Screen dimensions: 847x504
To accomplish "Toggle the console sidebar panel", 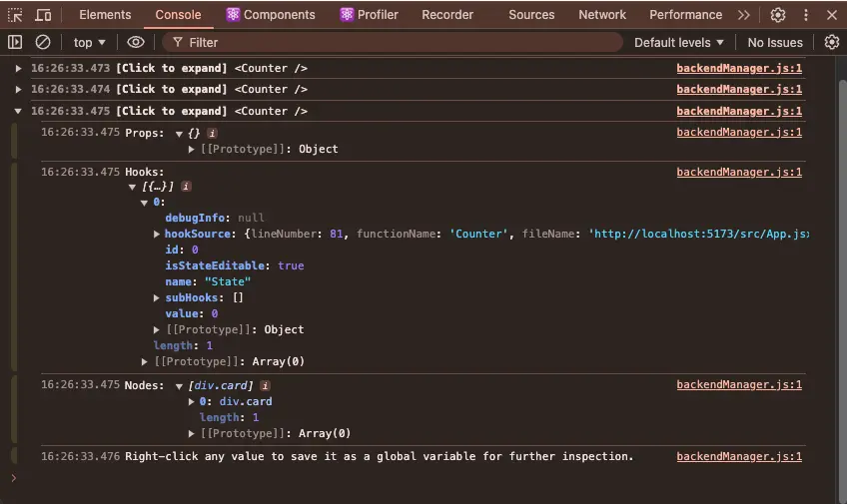I will (x=15, y=42).
